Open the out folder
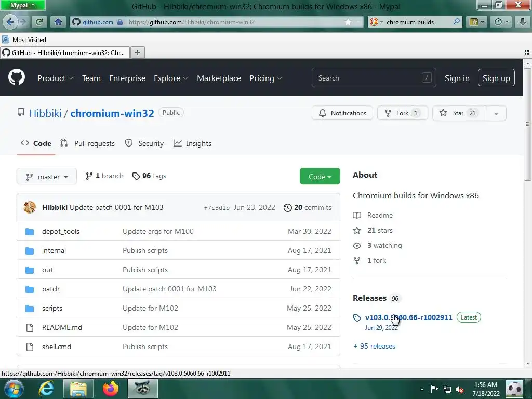 47,270
